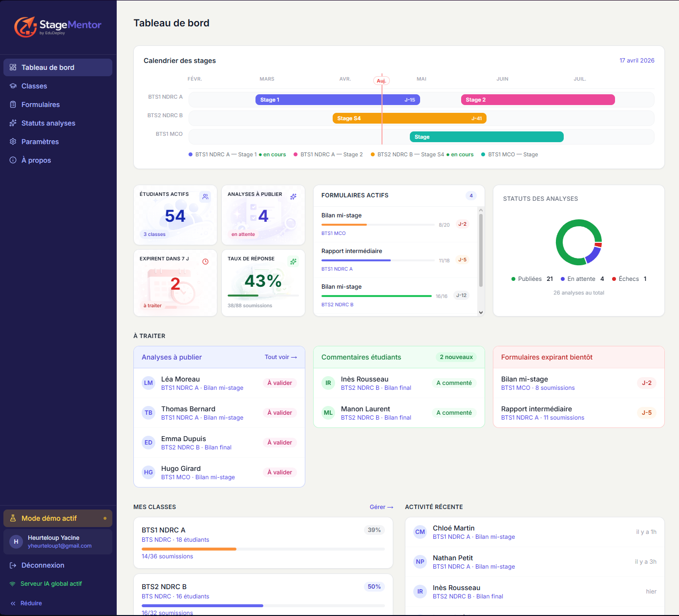The image size is (679, 616).
Task: Open Tout voir for analyses à publier
Action: click(x=280, y=357)
